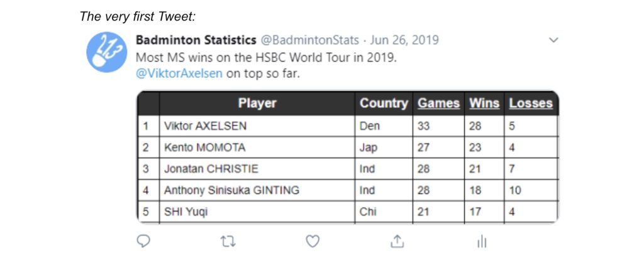Open the @ViktorAxelsen mention link
Image resolution: width=644 pixels, height=258 pixels.
tap(179, 73)
